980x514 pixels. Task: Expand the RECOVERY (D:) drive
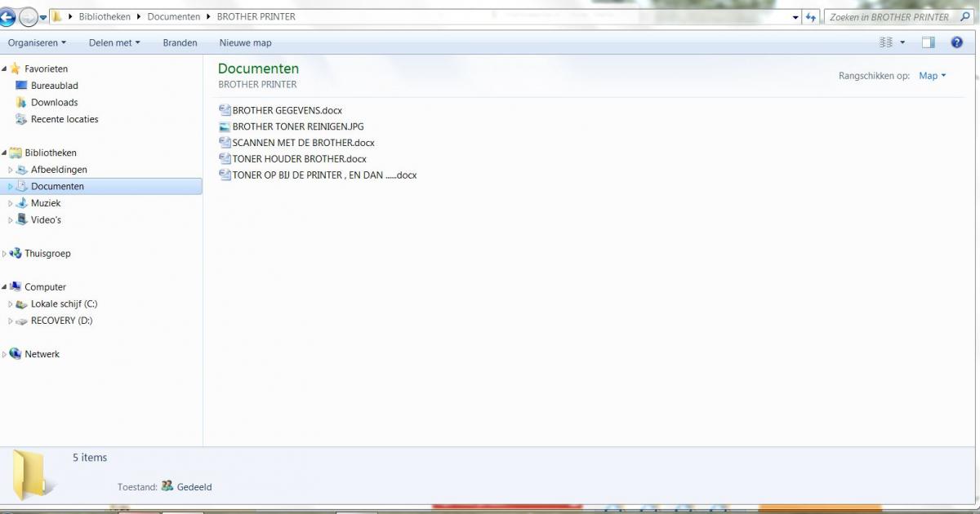click(x=11, y=321)
